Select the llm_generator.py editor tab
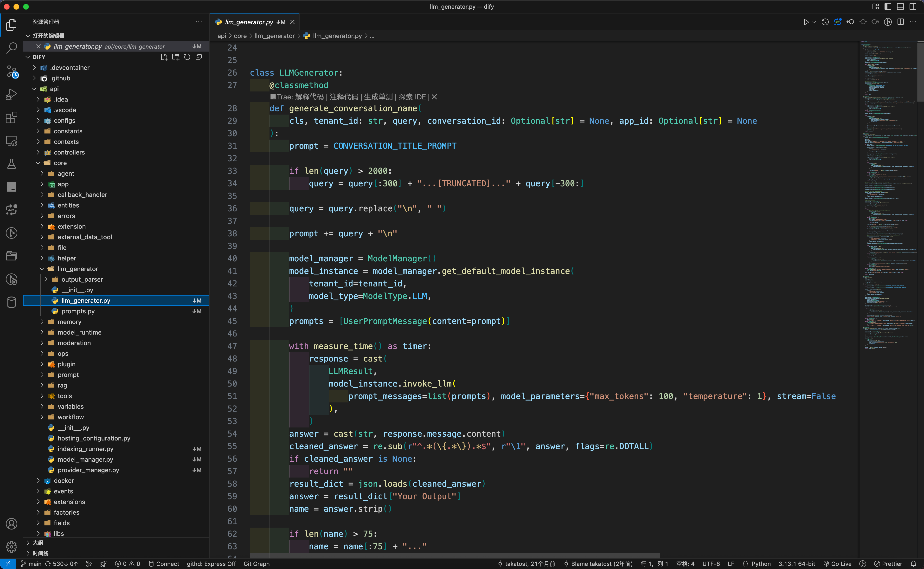 click(x=249, y=22)
